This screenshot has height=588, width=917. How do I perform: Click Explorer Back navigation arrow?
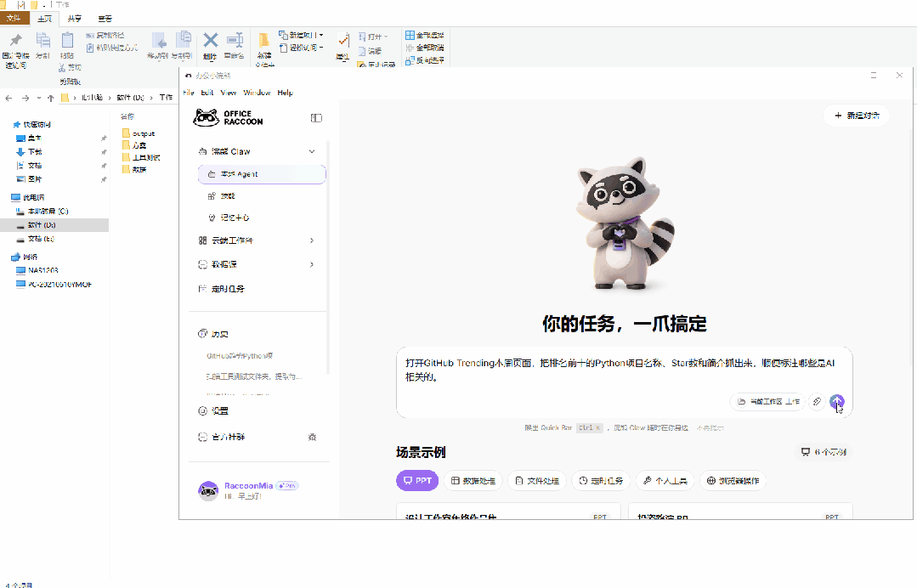8,98
